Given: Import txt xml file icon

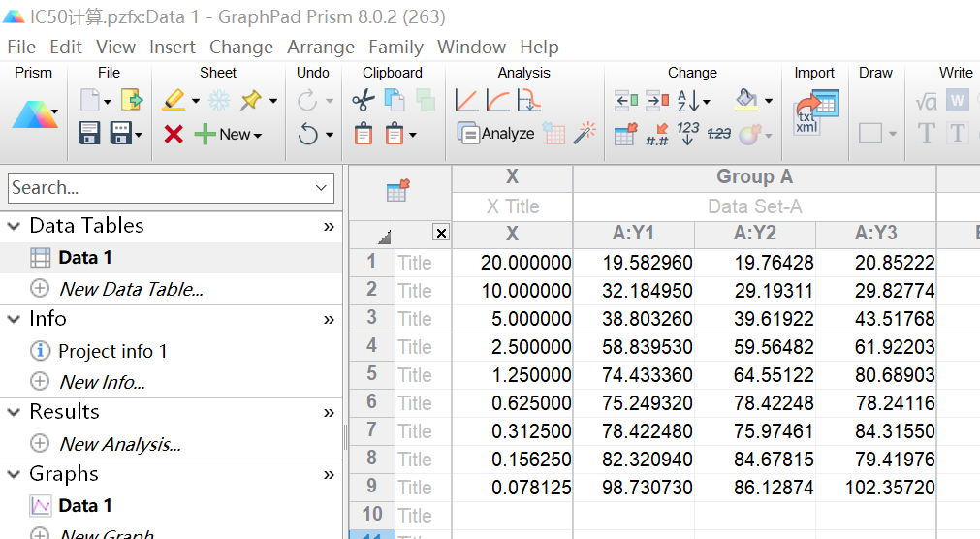Looking at the screenshot, I should pos(816,112).
